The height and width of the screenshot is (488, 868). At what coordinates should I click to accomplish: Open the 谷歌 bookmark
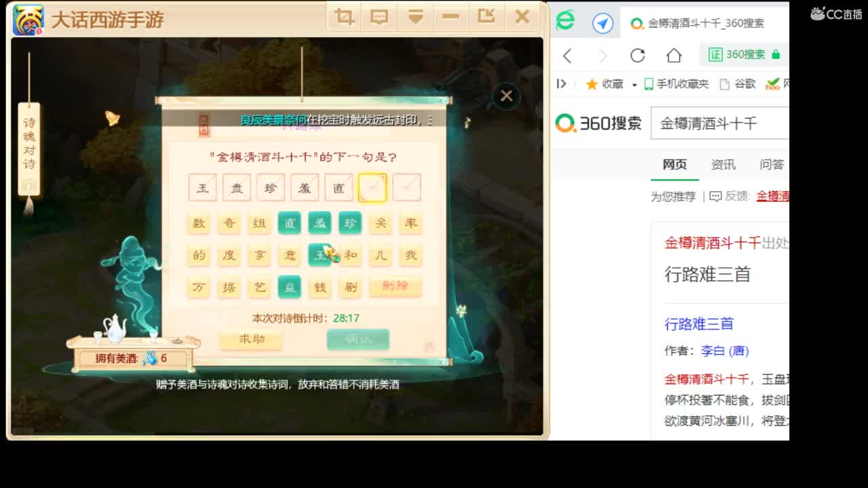(x=738, y=84)
